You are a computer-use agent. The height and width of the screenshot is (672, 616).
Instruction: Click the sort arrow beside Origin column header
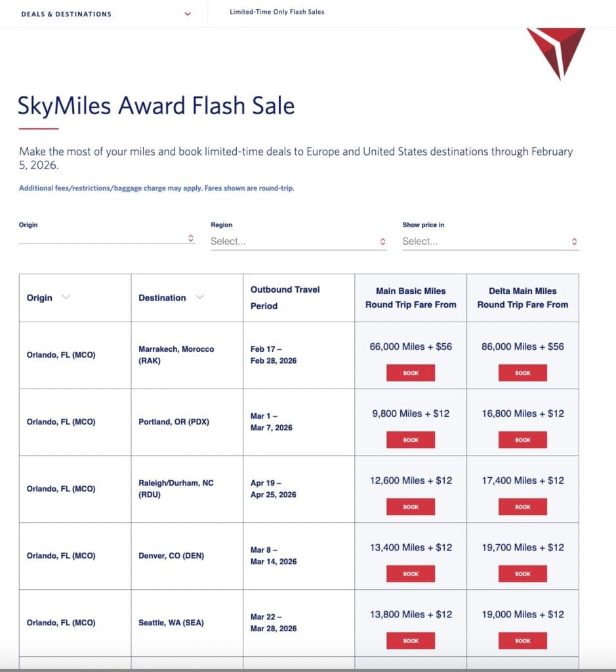(66, 297)
